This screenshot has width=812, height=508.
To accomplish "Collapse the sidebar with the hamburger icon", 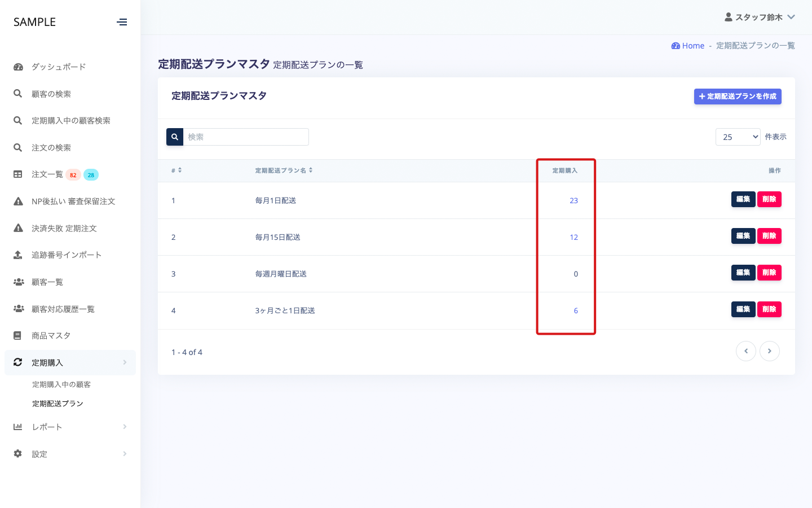I will click(x=122, y=23).
